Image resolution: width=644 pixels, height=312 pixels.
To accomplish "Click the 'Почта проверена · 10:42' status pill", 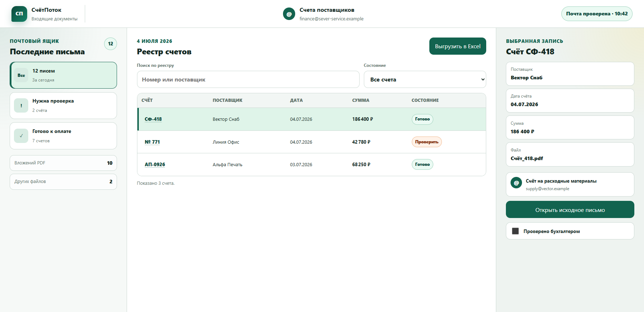I will pos(597,14).
